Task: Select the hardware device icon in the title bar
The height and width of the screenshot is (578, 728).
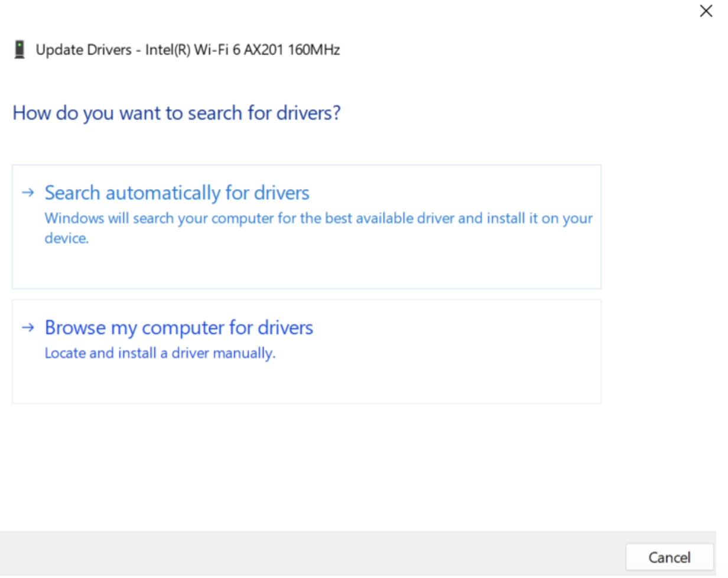Action: click(21, 50)
